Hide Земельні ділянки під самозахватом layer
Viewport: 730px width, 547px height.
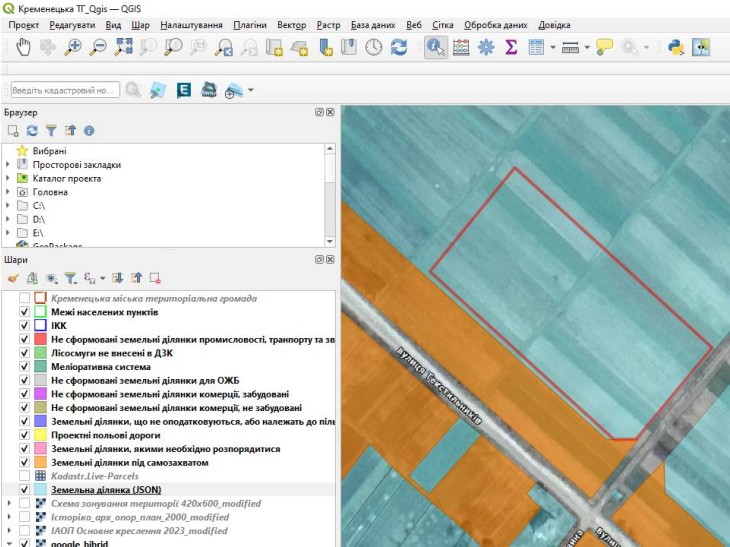point(24,462)
